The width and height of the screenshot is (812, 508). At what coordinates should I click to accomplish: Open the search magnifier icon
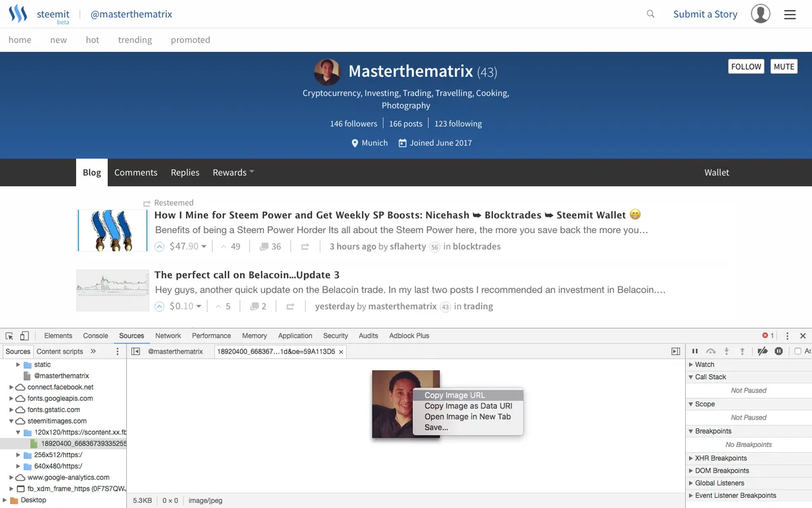[x=650, y=14]
